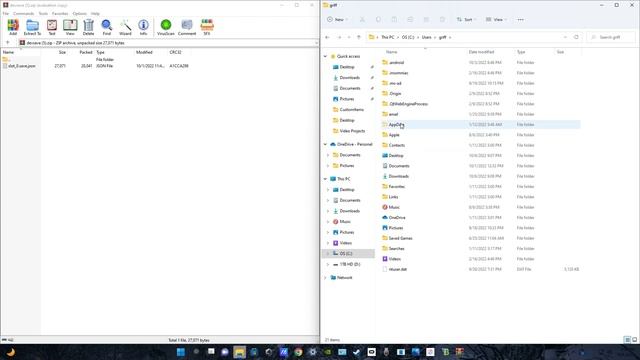The height and width of the screenshot is (360, 640).
Task: Open previous locations dropdown in Explorer address bar
Action: pos(565,37)
